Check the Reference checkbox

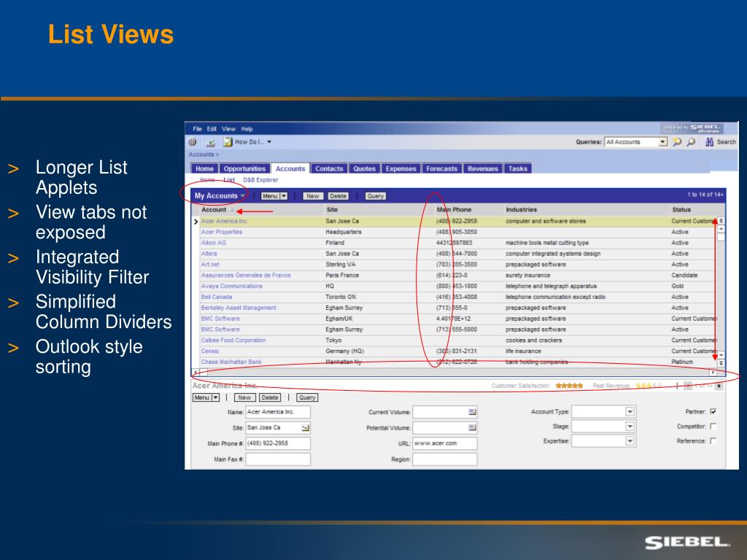coord(713,441)
